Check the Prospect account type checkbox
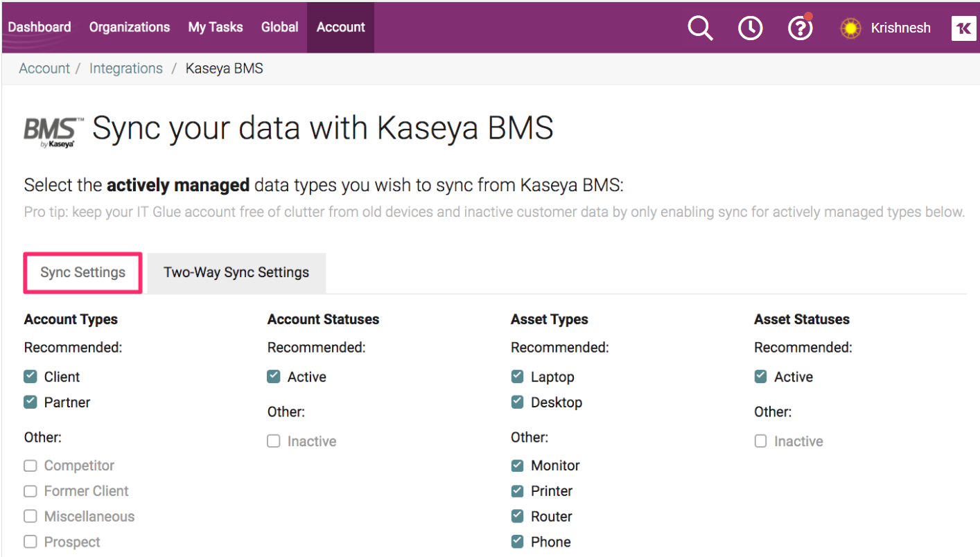This screenshot has width=980, height=557. pos(30,542)
